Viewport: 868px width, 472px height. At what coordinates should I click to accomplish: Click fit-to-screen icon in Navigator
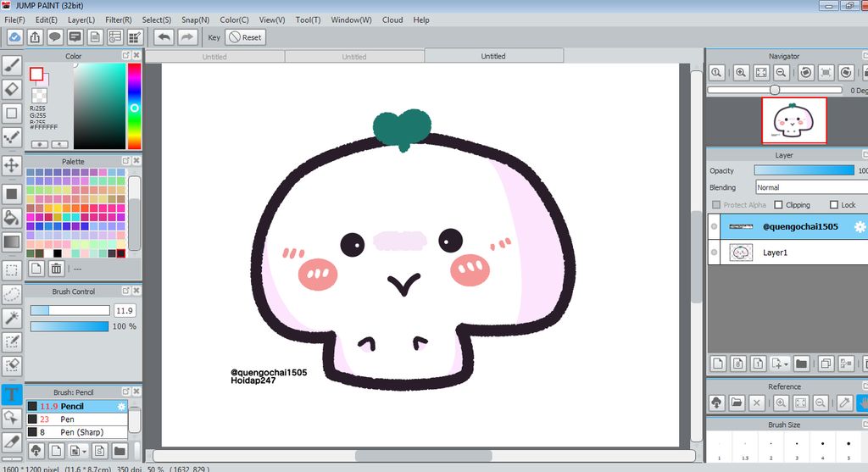pos(761,73)
